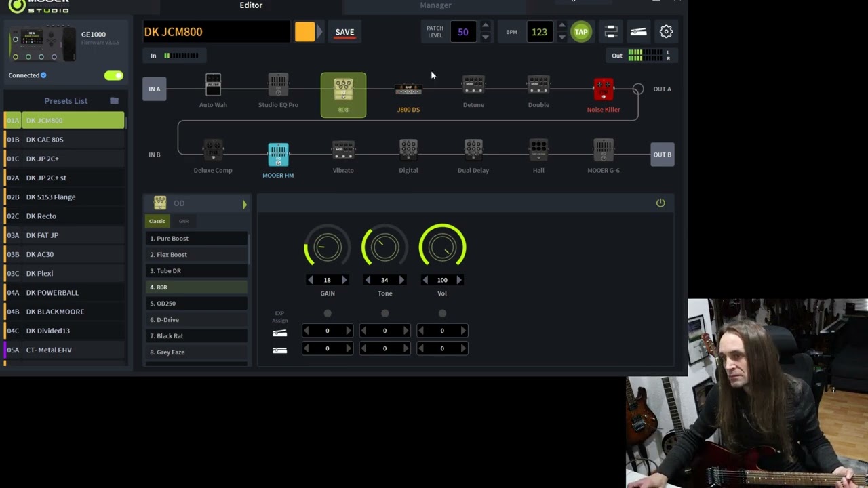Choose Pure Boost from the list

pos(197,239)
